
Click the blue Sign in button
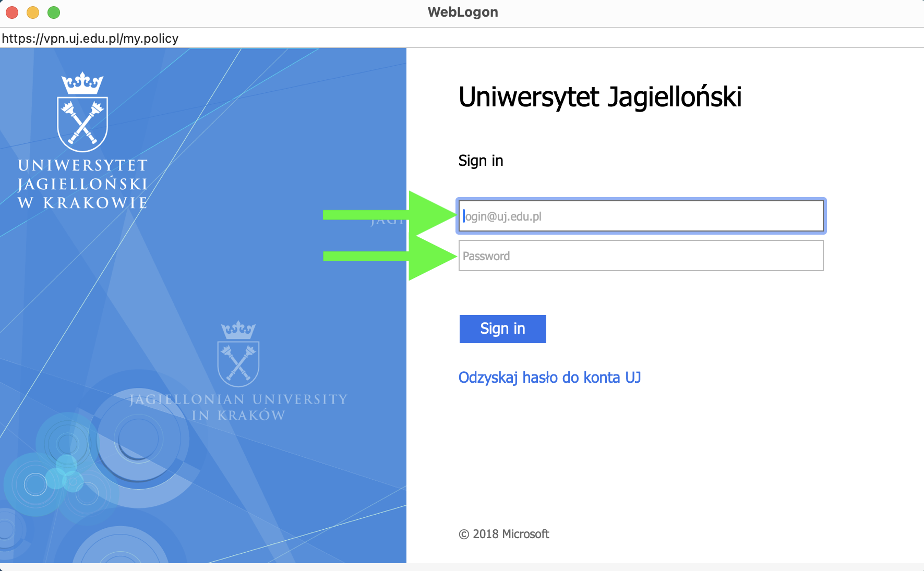tap(502, 329)
